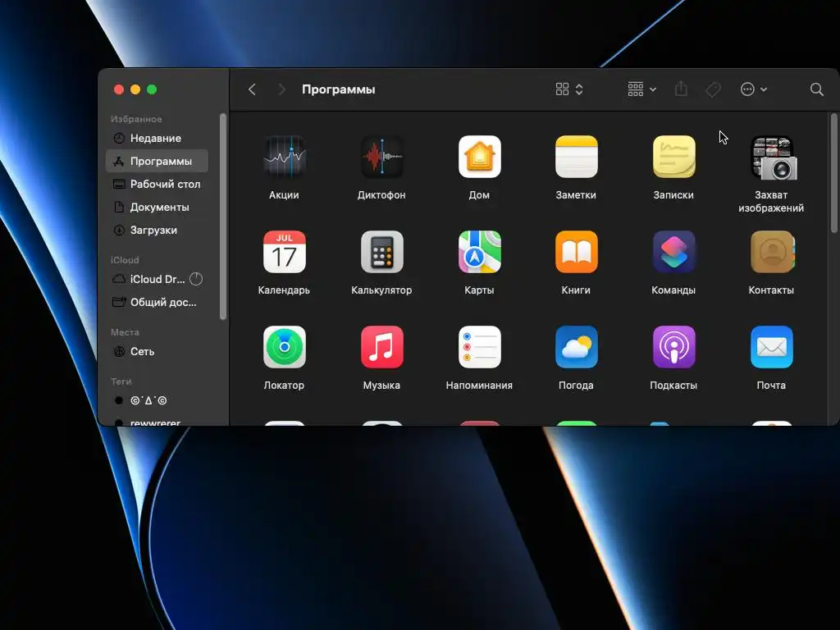Select the Записки stickies app icon

[673, 157]
